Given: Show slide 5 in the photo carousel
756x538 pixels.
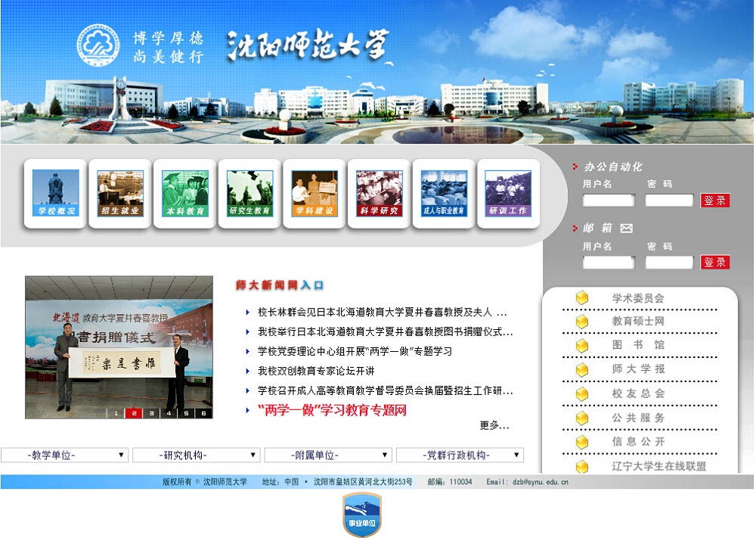Looking at the screenshot, I should click(186, 413).
